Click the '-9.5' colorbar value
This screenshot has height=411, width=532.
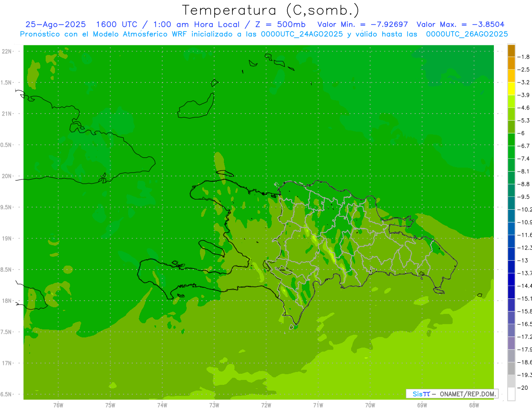[524, 196]
